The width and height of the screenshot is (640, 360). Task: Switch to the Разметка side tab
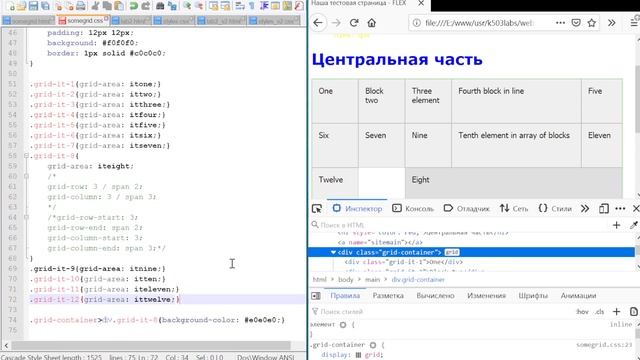(388, 296)
